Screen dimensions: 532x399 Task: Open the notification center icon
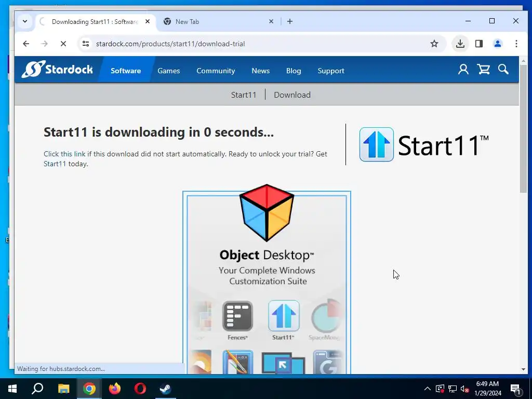515,389
